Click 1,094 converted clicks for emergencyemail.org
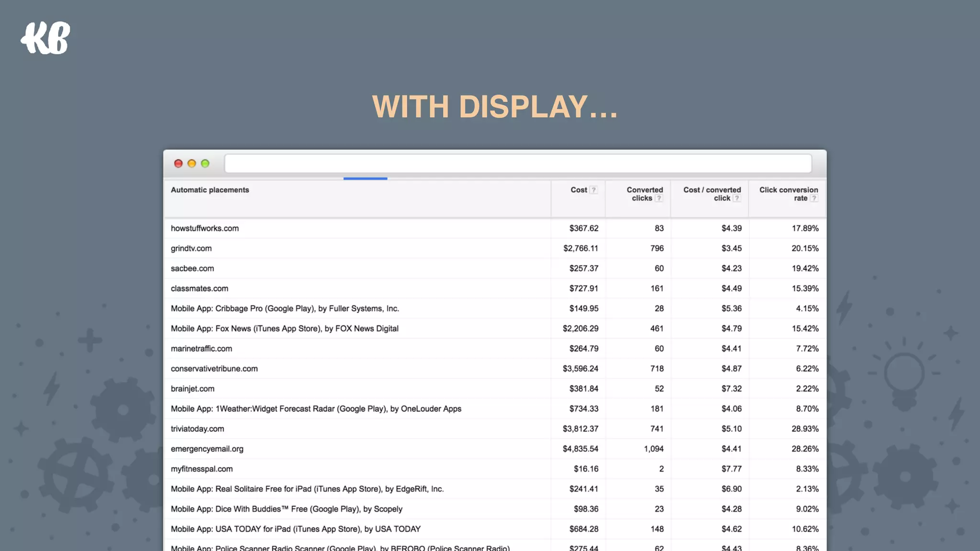The height and width of the screenshot is (551, 980). pyautogui.click(x=654, y=449)
